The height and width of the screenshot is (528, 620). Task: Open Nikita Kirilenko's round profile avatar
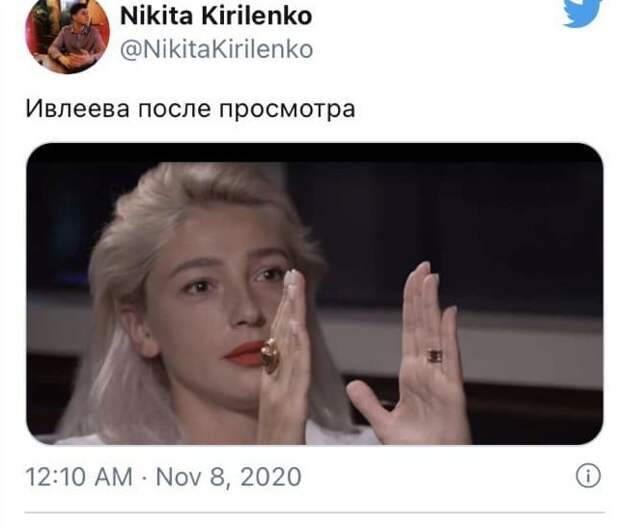(x=67, y=36)
